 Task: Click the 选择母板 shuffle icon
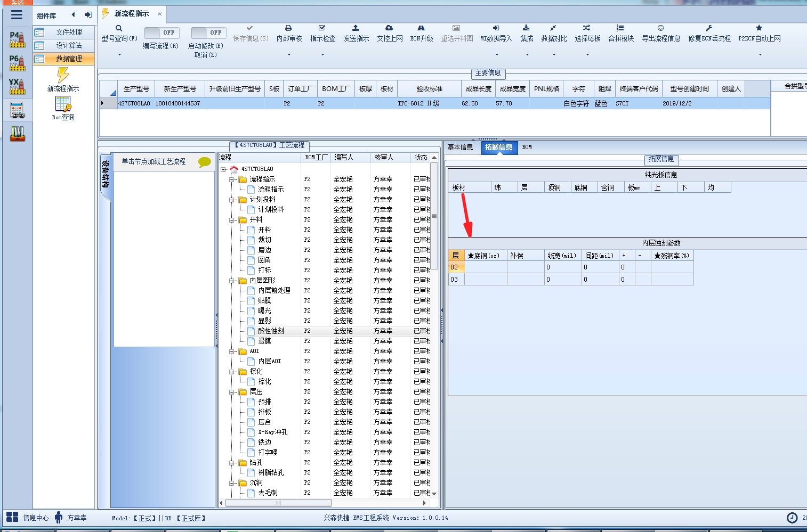586,28
